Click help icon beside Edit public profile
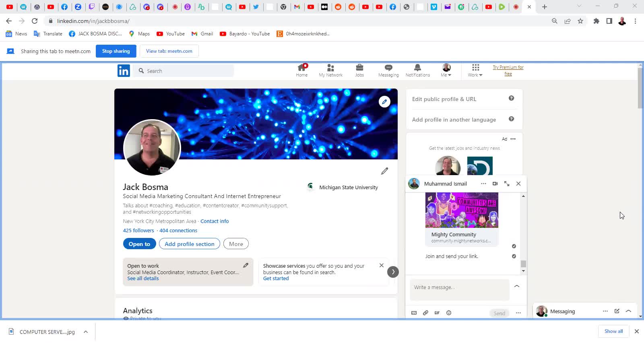Screen dimensions: 644x343 pos(511,98)
